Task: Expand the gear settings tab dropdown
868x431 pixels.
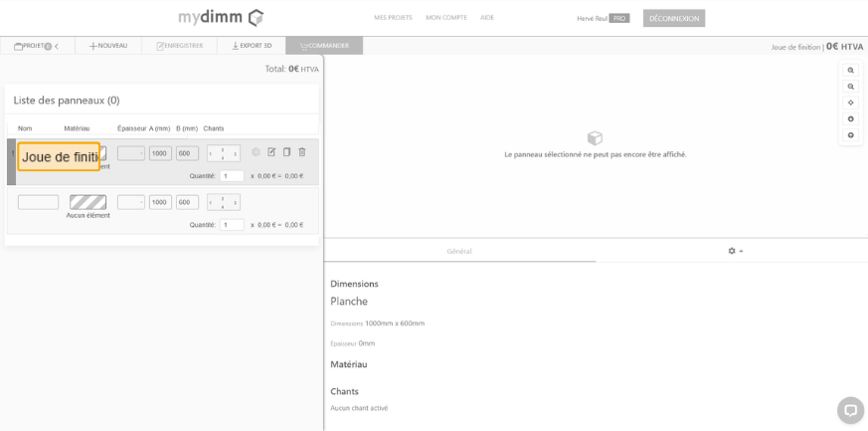Action: coord(735,251)
